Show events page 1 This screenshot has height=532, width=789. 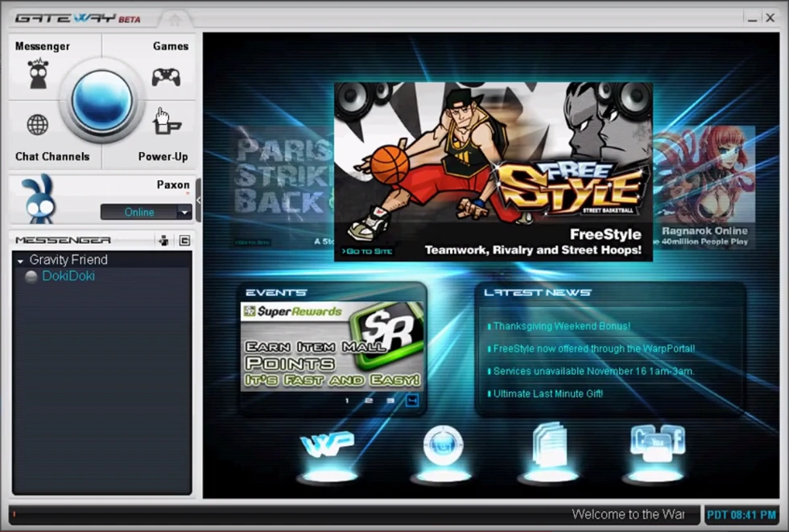click(347, 400)
